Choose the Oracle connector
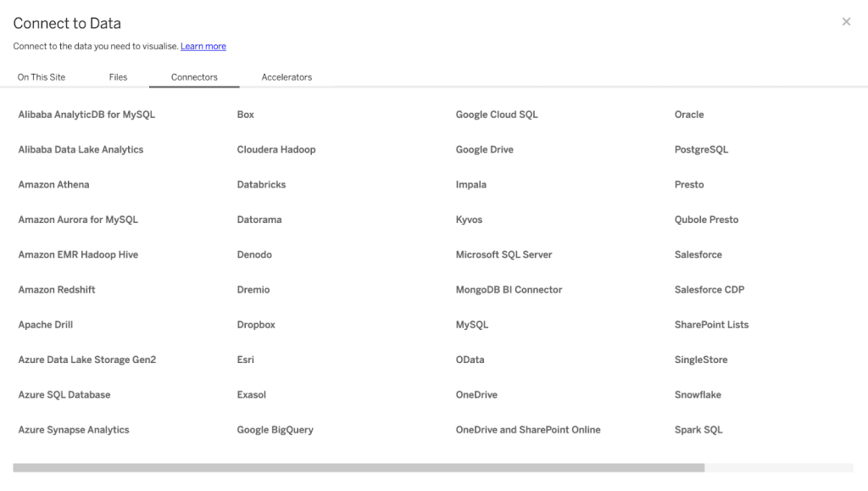 [x=689, y=114]
